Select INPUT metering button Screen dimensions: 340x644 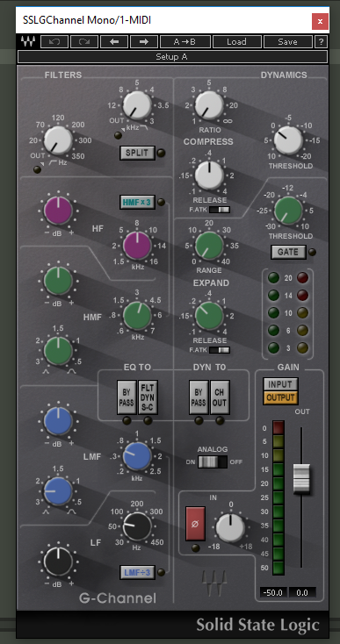tap(280, 384)
